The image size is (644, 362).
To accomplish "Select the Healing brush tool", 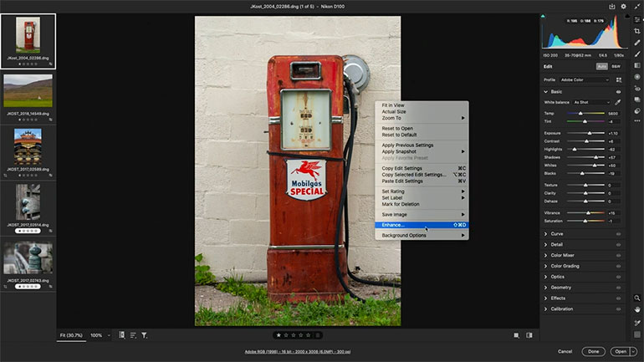I will click(x=637, y=42).
